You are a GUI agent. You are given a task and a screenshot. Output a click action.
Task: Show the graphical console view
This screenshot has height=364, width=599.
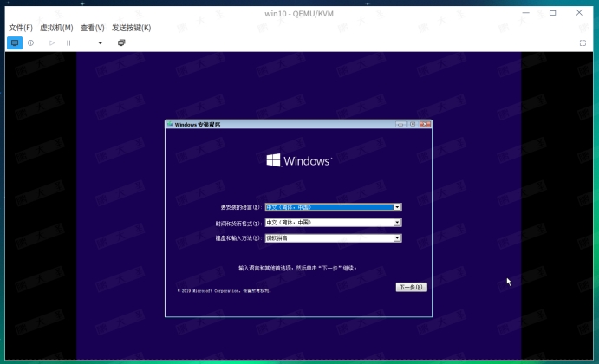pos(15,42)
